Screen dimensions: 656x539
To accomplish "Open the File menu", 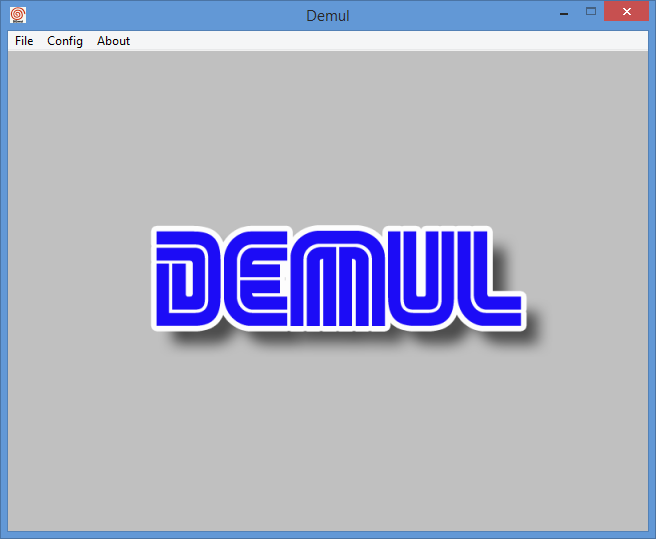I will [24, 41].
